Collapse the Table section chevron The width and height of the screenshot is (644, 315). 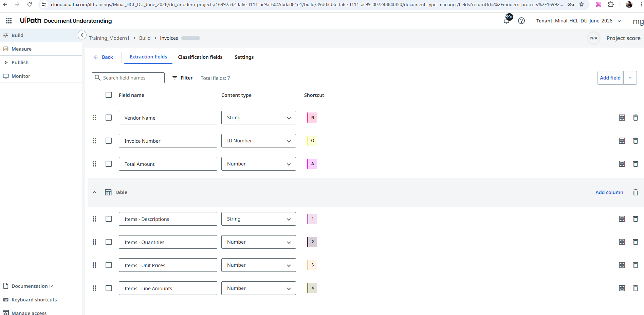(94, 192)
